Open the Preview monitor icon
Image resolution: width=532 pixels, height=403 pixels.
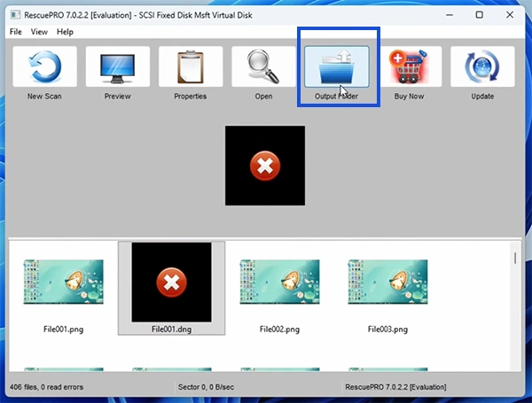click(118, 66)
